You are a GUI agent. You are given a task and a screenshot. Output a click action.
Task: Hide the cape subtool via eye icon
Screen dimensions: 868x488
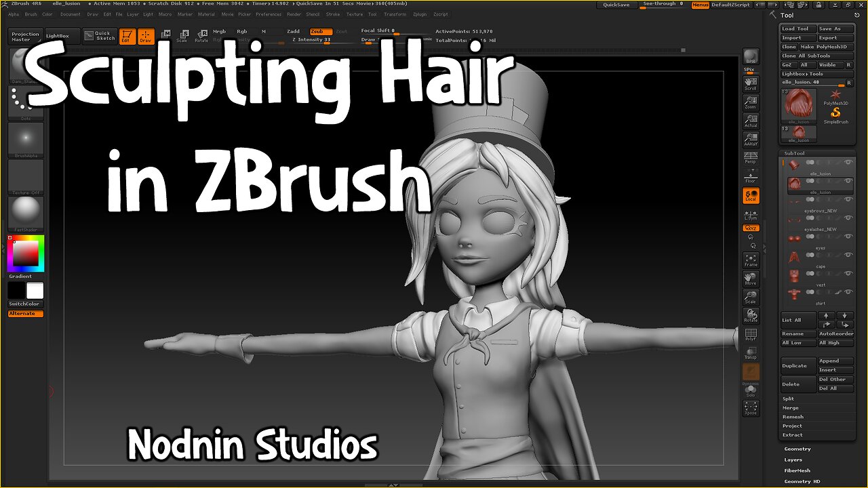tap(848, 255)
